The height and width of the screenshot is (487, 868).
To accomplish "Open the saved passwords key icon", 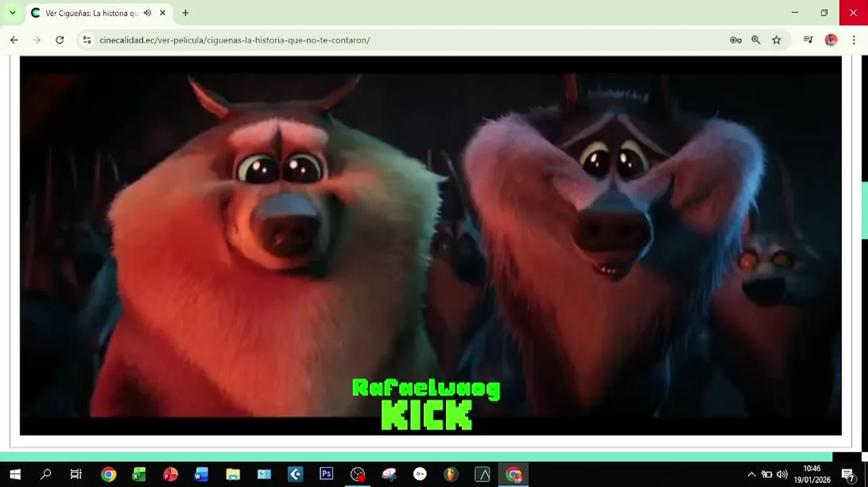I will [736, 40].
